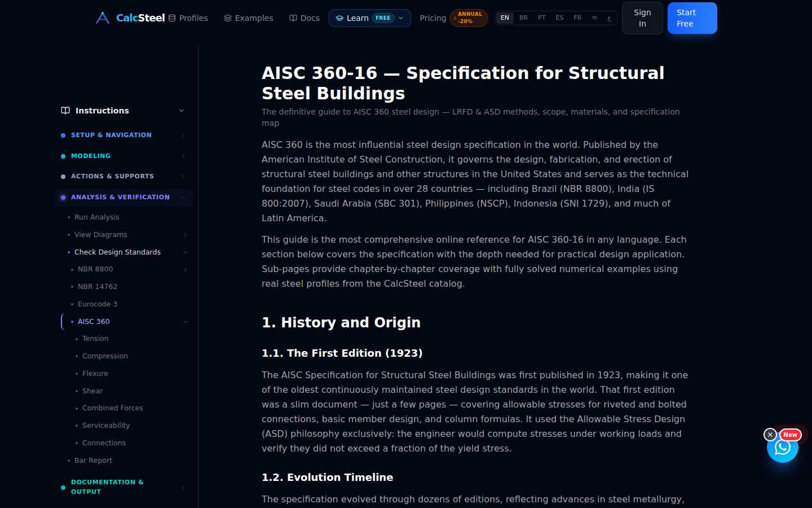This screenshot has height=508, width=812.
Task: Collapse the Check Design Standards chevron
Action: 186,252
